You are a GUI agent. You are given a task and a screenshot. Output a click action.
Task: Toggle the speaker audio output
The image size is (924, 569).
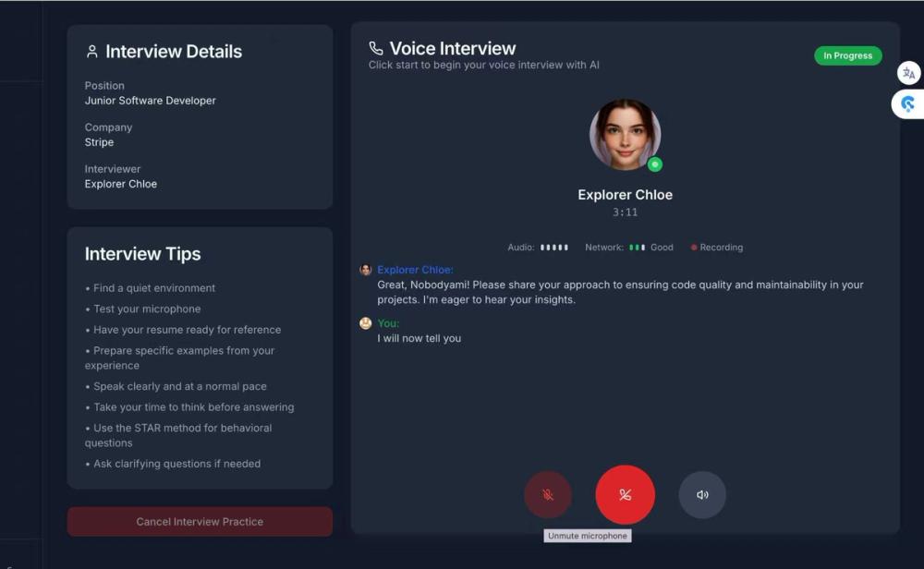coord(702,494)
